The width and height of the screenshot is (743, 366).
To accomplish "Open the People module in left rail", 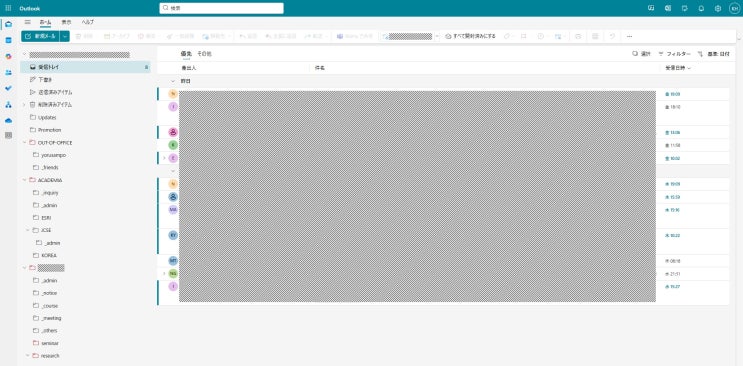I will point(8,73).
